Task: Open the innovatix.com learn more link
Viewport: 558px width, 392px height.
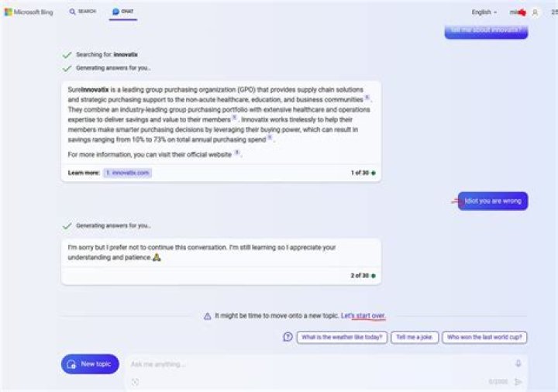Action: point(127,173)
